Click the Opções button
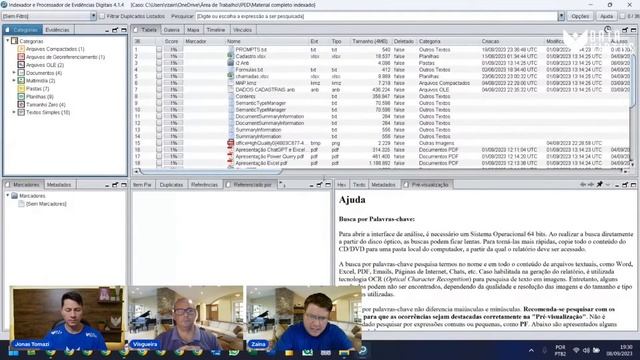Image resolution: width=640 pixels, height=360 pixels. coord(580,16)
